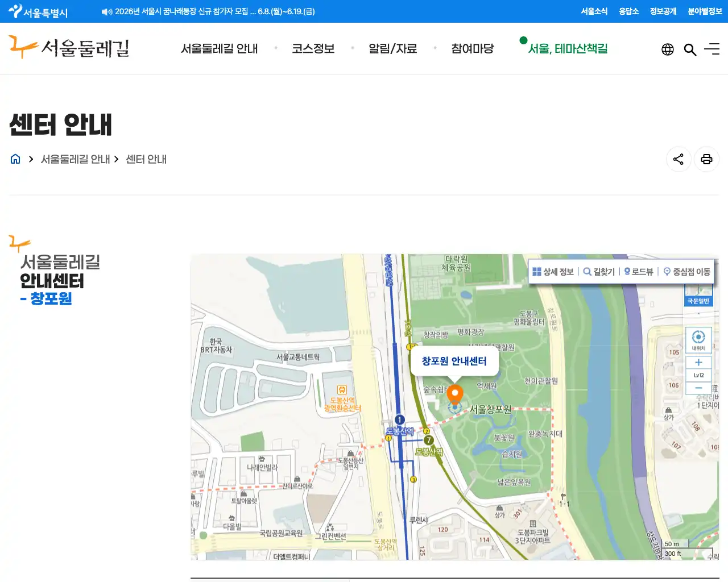Screen dimensions: 728x582
Task: Click the 서울둘레길 site logo
Action: coord(69,48)
